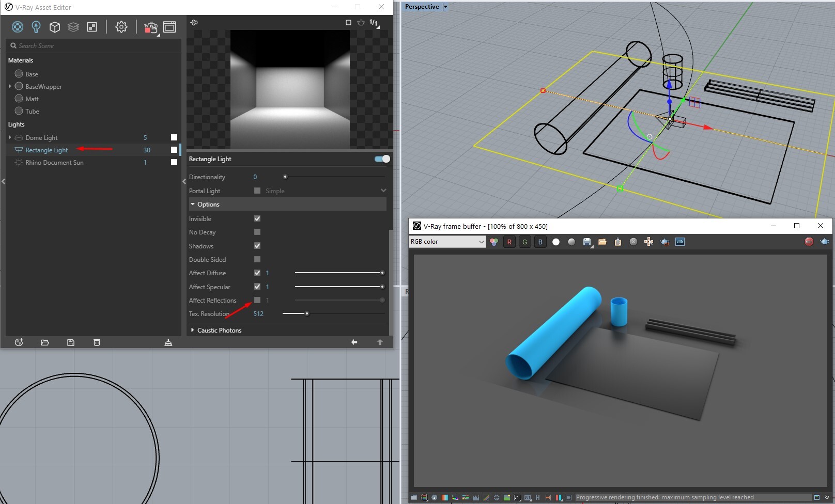Click the up arrow below light options
Viewport: 835px width, 504px height.
coord(380,342)
